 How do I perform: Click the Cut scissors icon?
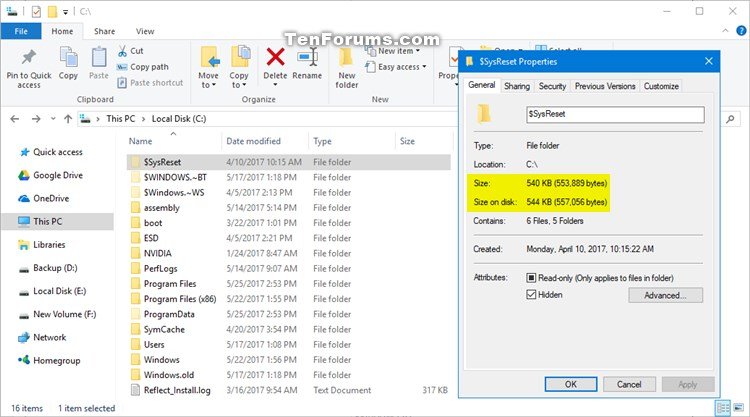click(122, 51)
